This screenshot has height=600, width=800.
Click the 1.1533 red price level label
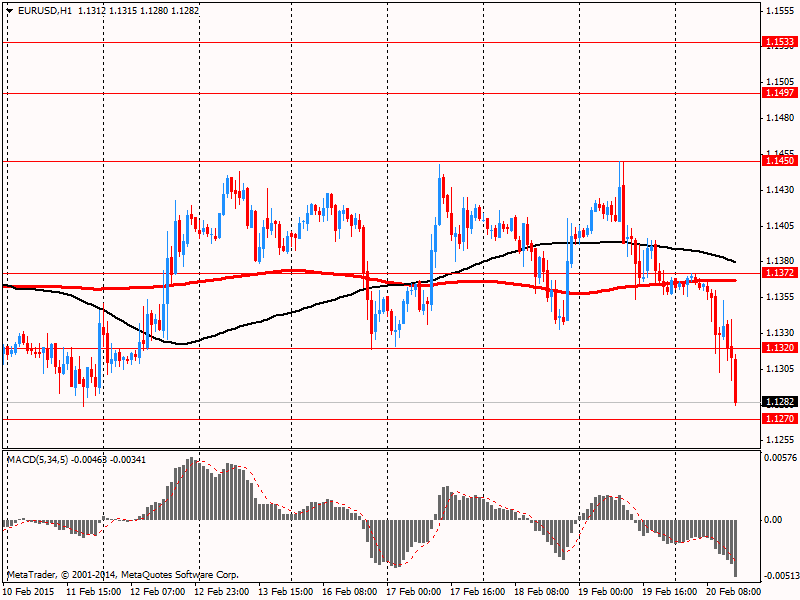point(779,42)
